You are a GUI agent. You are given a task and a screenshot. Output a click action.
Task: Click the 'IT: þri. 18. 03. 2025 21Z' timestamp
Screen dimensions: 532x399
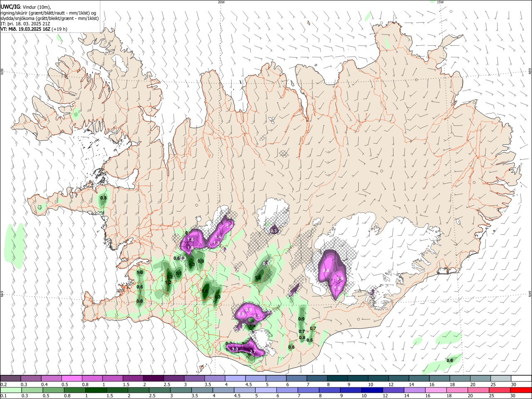(x=26, y=24)
